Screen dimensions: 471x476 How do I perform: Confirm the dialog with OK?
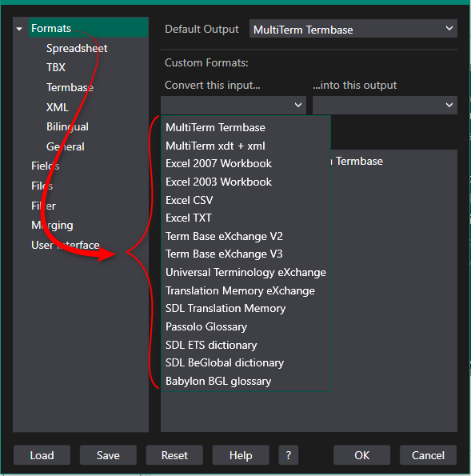[361, 455]
